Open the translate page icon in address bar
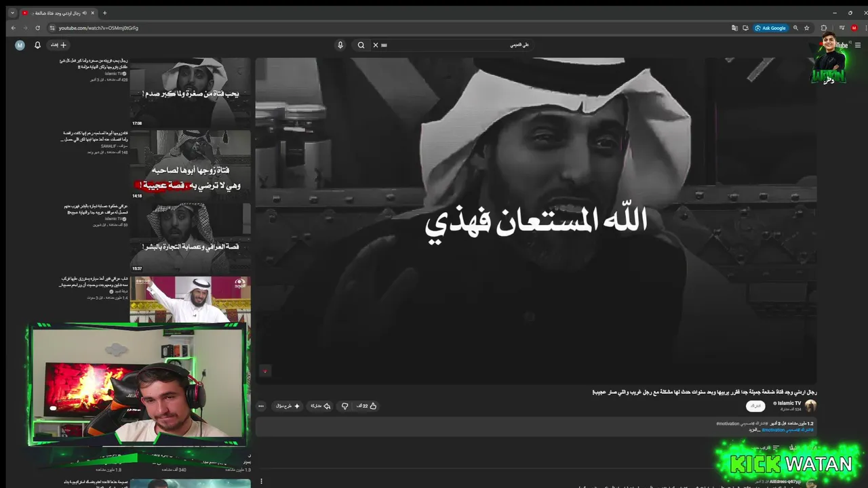 coord(734,28)
